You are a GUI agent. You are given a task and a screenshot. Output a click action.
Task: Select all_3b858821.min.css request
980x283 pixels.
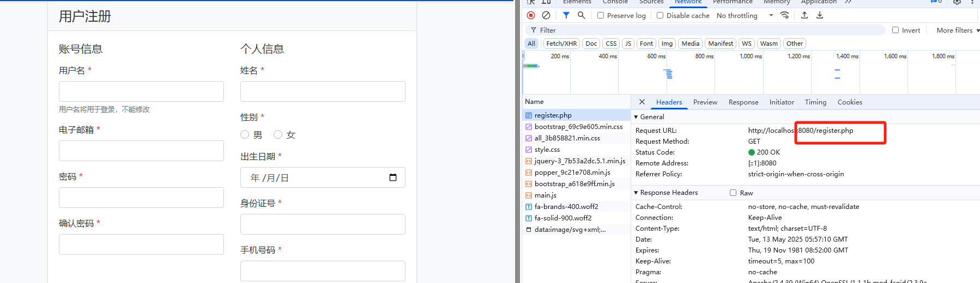click(x=576, y=138)
